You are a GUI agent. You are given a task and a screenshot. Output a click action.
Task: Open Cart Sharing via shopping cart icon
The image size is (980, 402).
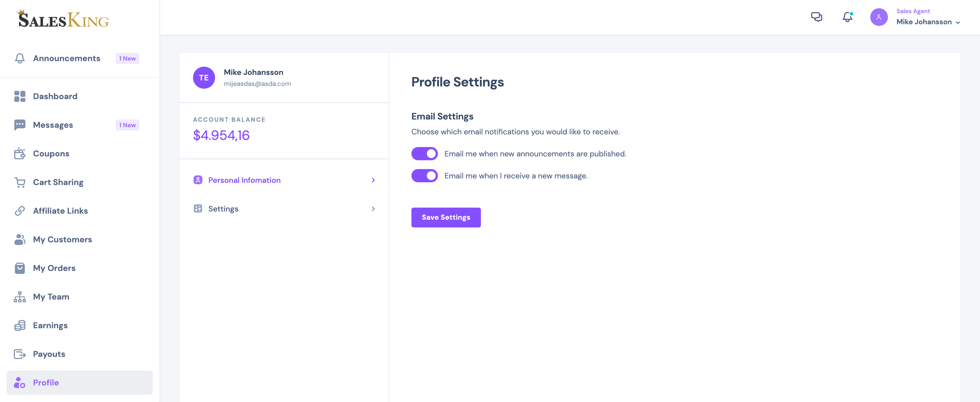[19, 182]
